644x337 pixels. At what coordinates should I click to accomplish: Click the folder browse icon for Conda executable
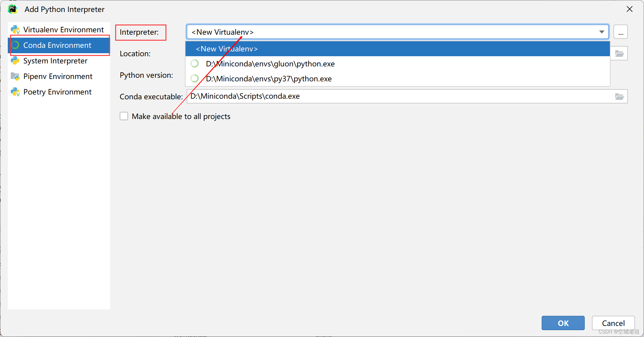pos(620,96)
